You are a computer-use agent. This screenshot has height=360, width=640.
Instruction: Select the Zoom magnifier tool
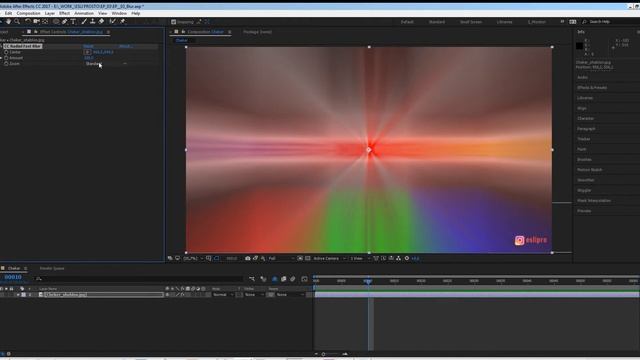[x=17, y=21]
